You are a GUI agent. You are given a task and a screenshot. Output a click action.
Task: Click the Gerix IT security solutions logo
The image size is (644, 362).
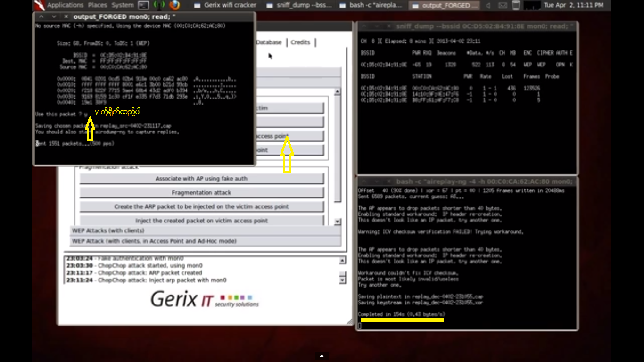pyautogui.click(x=205, y=300)
